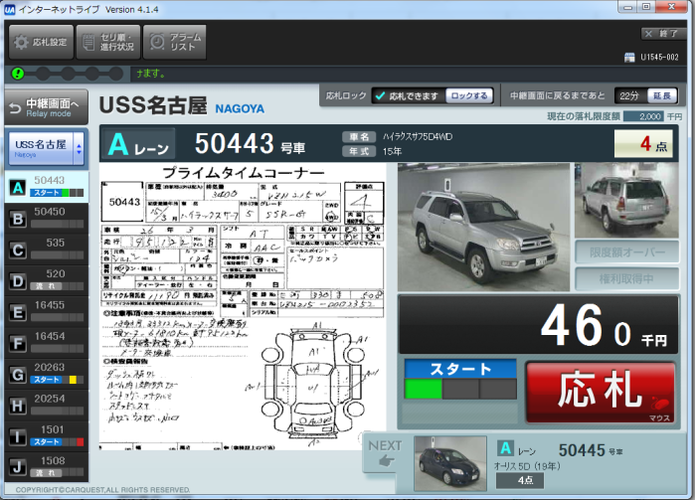Toggle the bid lock 'ロックする' switch
The image size is (695, 500).
click(469, 96)
